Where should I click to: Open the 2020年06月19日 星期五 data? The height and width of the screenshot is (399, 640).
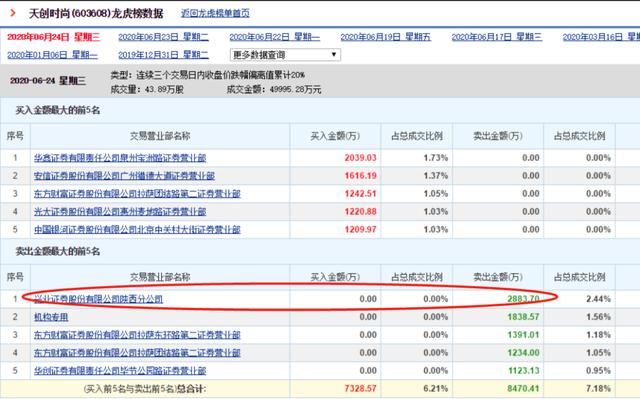click(x=386, y=37)
